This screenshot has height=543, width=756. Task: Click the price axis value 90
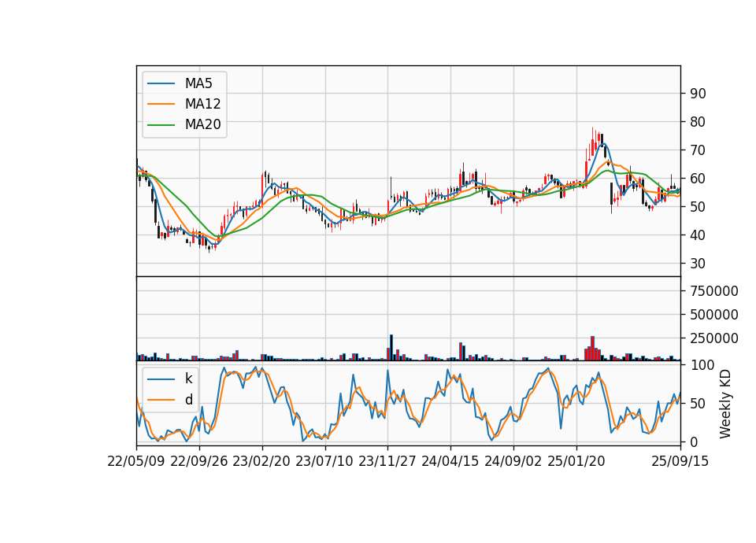[x=698, y=94]
